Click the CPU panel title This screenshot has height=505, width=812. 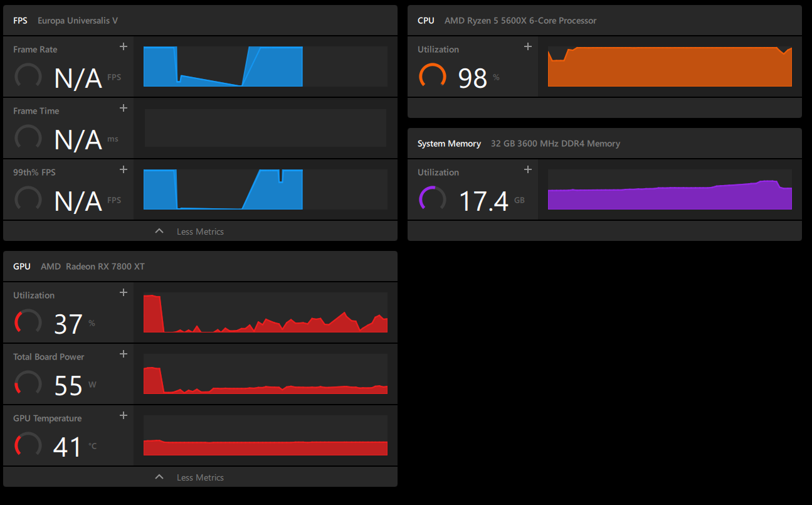426,21
